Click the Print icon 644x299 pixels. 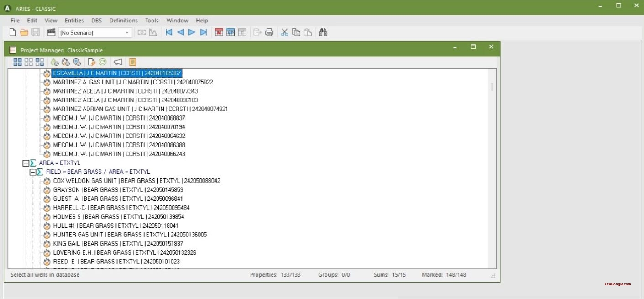click(269, 32)
